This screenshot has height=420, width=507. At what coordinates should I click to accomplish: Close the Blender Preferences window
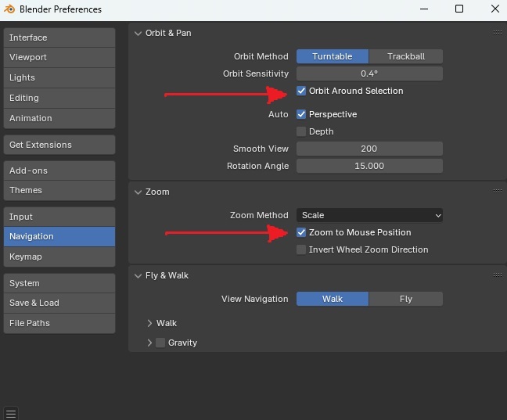pyautogui.click(x=495, y=9)
